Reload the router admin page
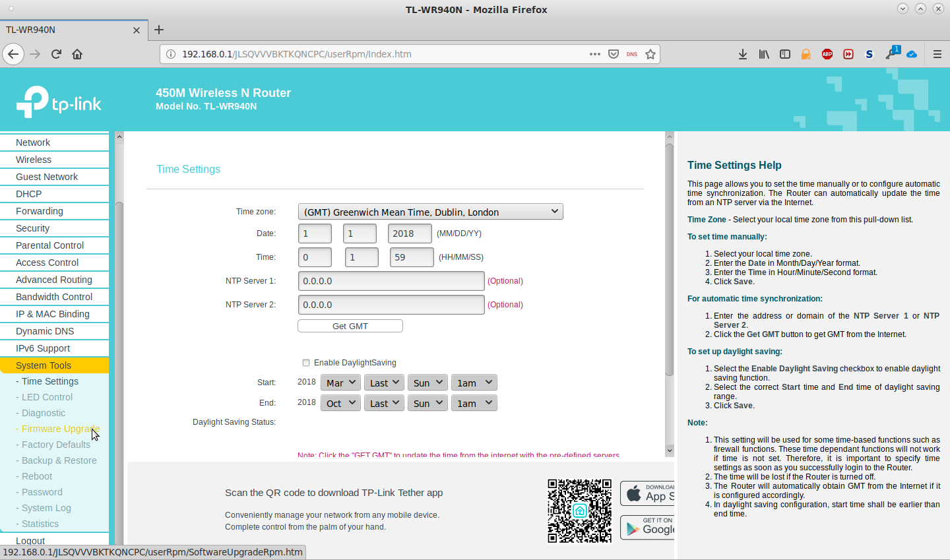The width and height of the screenshot is (950, 560). pos(56,54)
